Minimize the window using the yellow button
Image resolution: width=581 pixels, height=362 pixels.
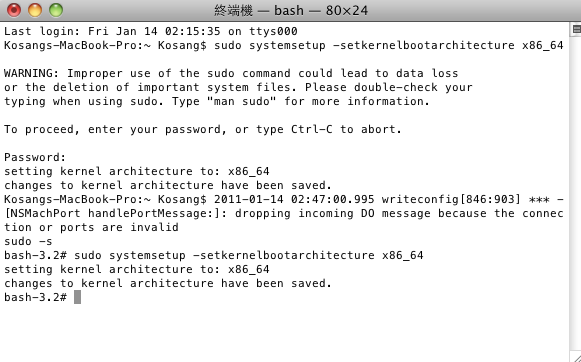click(x=35, y=10)
